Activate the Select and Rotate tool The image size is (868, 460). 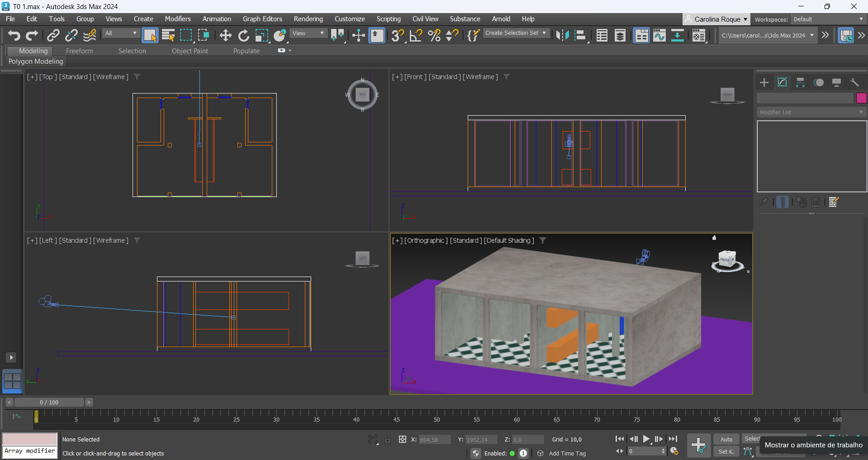(244, 35)
